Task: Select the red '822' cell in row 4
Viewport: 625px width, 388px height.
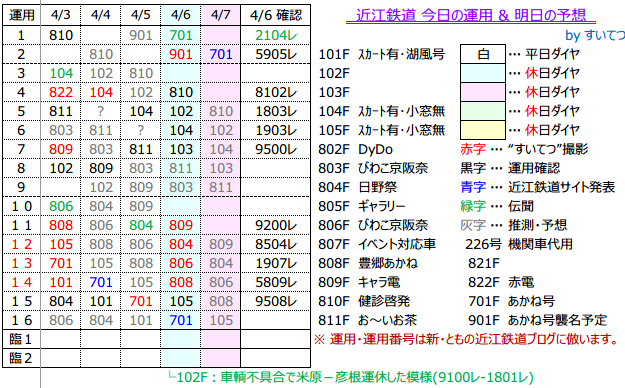Action: coord(61,92)
